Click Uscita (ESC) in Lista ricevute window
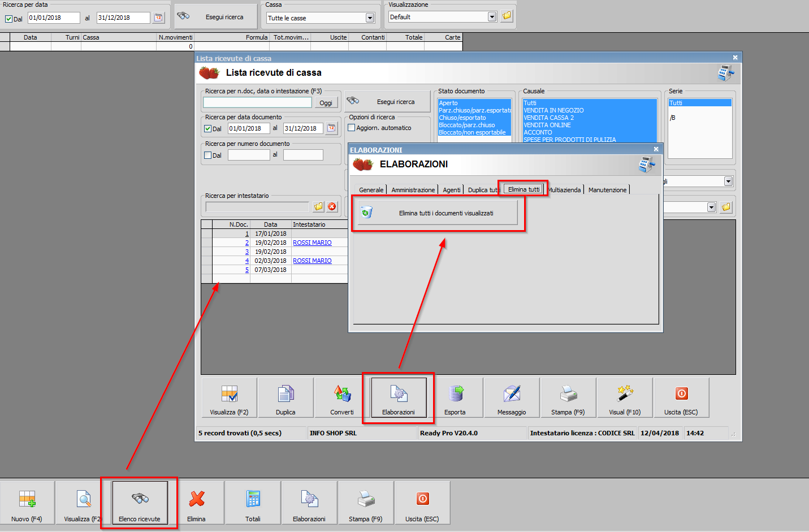The width and height of the screenshot is (809, 532). 681,397
